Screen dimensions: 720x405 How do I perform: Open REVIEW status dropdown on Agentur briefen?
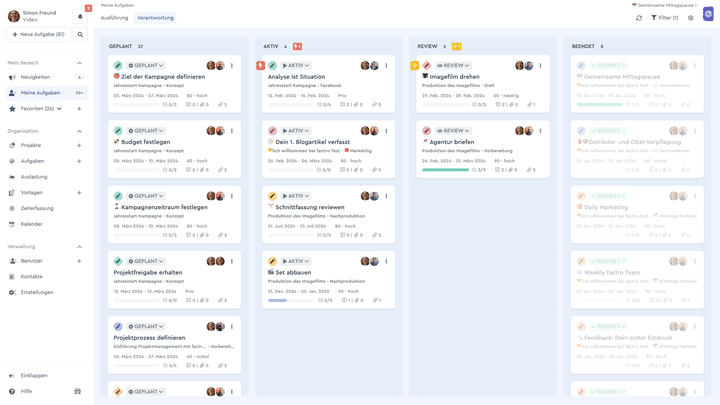453,131
